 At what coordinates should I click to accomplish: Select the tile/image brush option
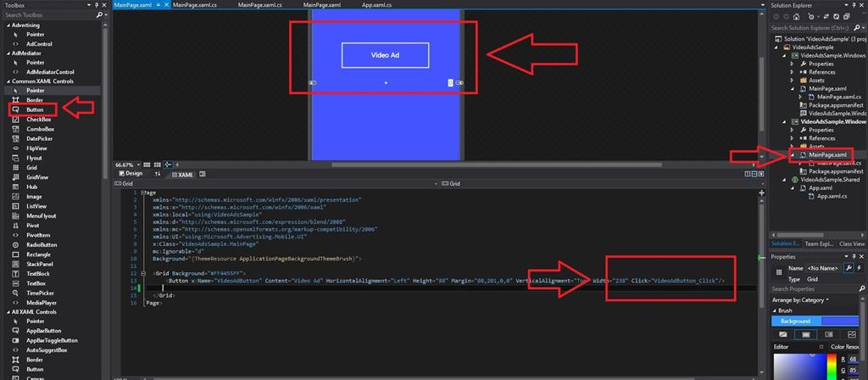[851, 334]
